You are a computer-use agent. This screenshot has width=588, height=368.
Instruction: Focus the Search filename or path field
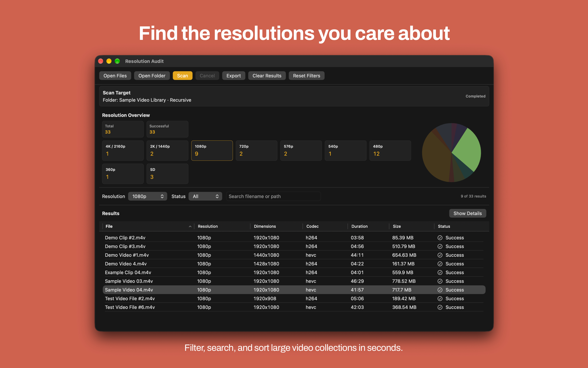[273, 196]
